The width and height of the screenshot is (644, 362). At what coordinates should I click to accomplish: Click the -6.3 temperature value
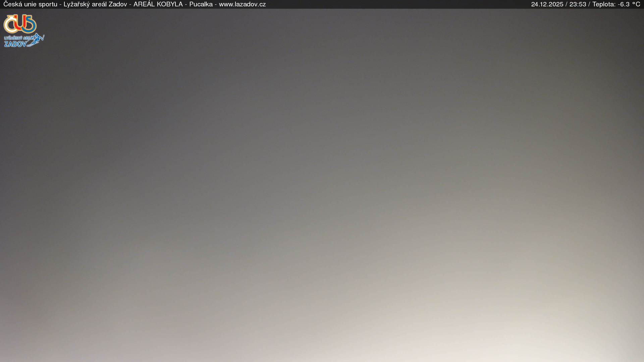point(624,4)
